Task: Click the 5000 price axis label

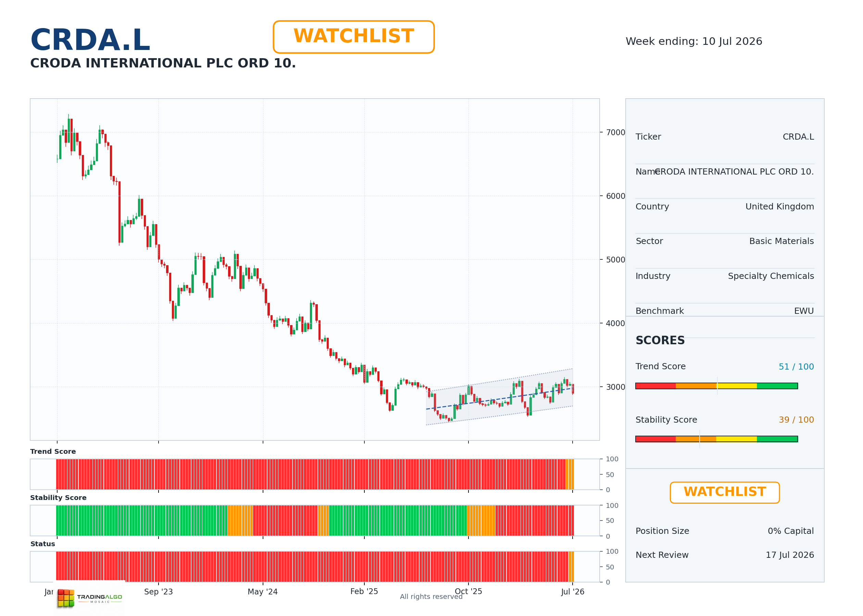Action: tap(615, 260)
